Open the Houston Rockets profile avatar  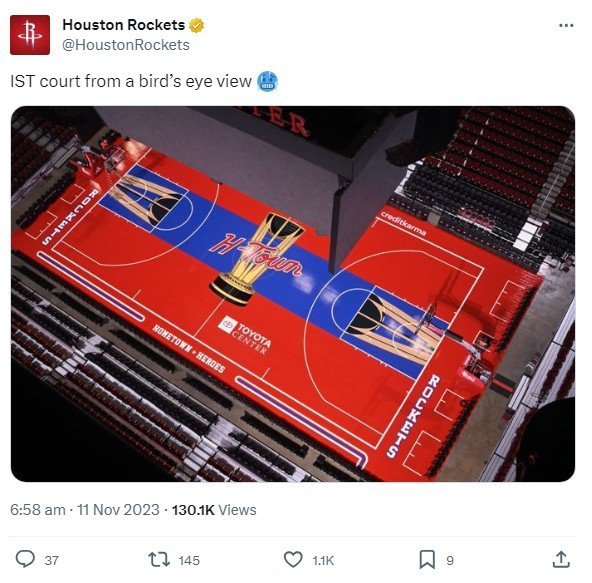point(30,35)
